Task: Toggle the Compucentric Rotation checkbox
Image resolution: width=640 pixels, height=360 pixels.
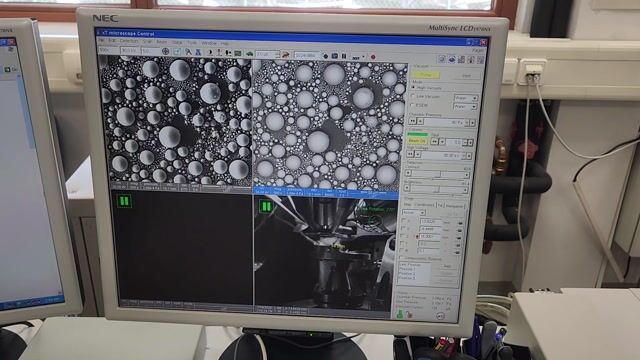Action: pos(401,258)
